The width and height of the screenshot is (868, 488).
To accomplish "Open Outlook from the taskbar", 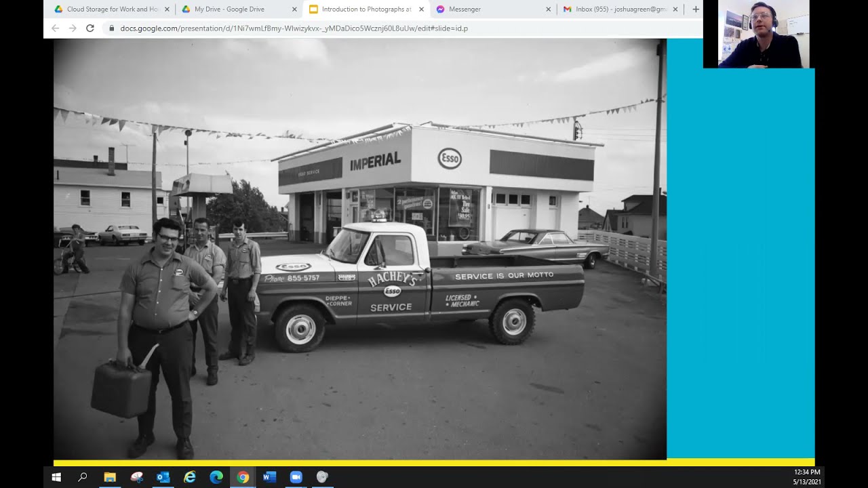I will coord(163,477).
